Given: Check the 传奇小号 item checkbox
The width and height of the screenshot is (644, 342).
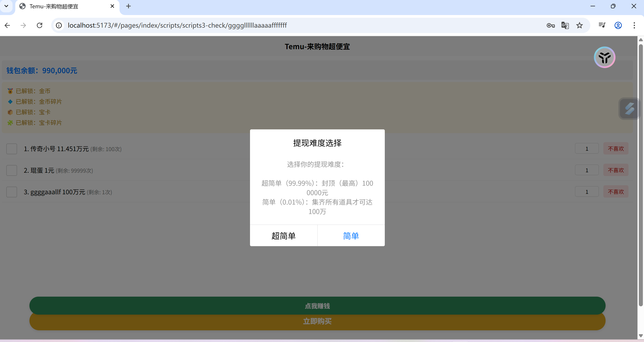Looking at the screenshot, I should 12,149.
